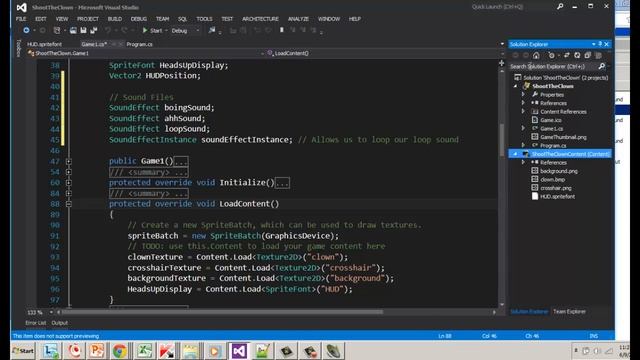This screenshot has height=360, width=640.
Task: Click the Navigate Backward toolbar icon
Action: pyautogui.click(x=26, y=31)
